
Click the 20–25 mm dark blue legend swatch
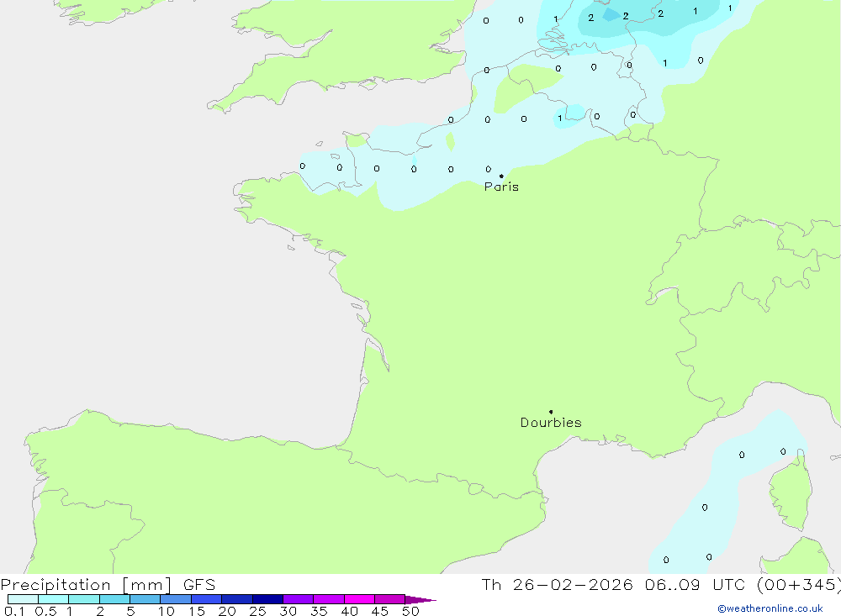237,599
